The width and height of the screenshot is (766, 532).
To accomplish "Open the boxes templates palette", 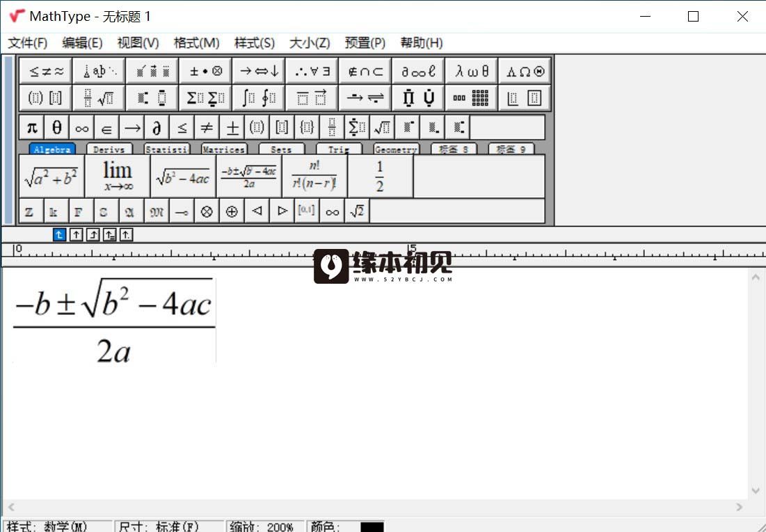I will (x=525, y=97).
